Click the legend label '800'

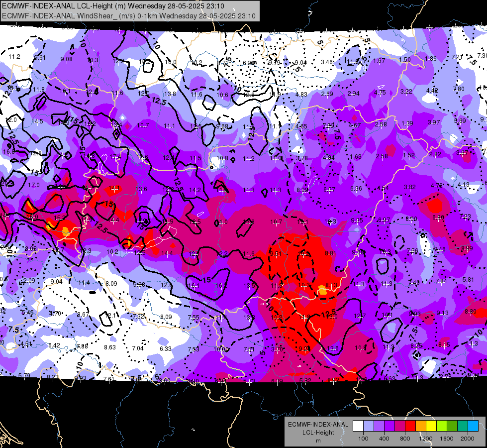[x=405, y=439]
